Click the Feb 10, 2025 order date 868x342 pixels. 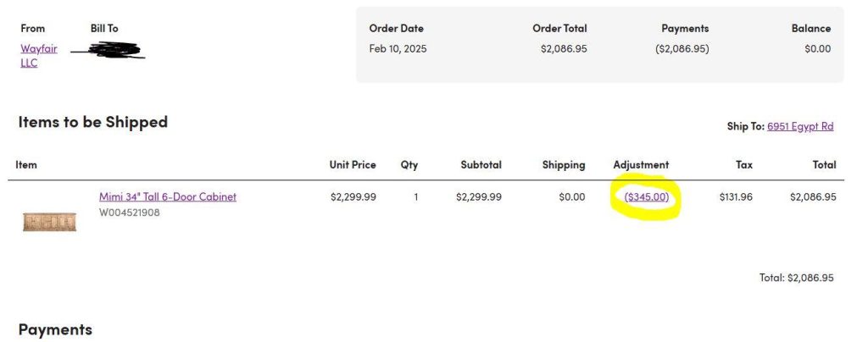tap(398, 48)
